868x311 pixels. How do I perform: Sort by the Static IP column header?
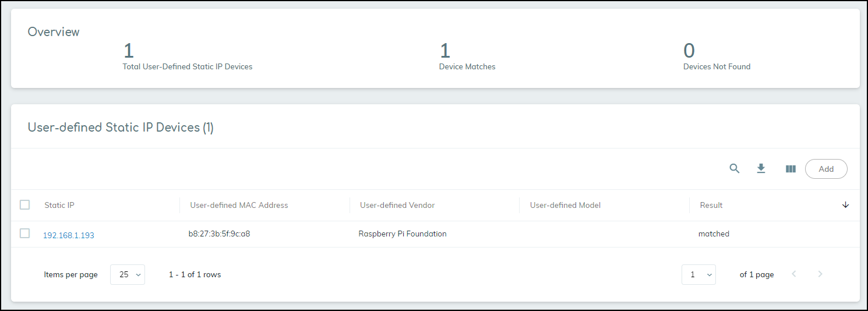(59, 205)
